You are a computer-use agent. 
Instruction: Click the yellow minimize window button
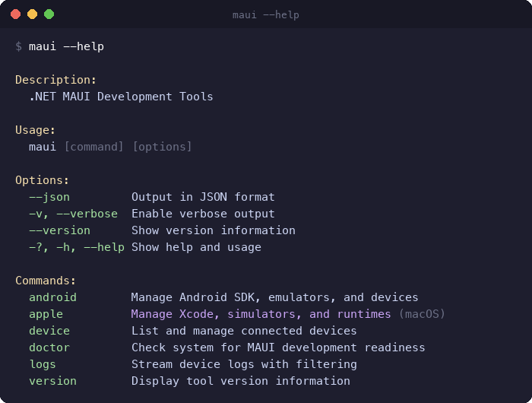click(x=32, y=14)
